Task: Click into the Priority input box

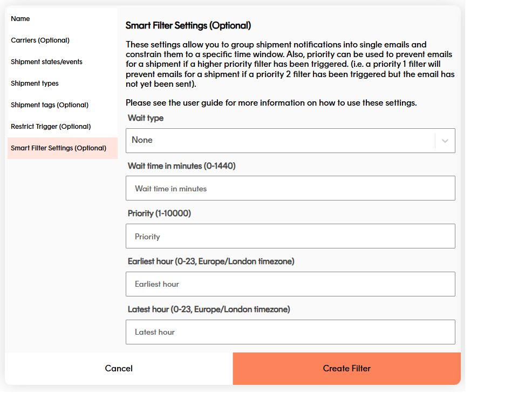Action: tap(290, 236)
